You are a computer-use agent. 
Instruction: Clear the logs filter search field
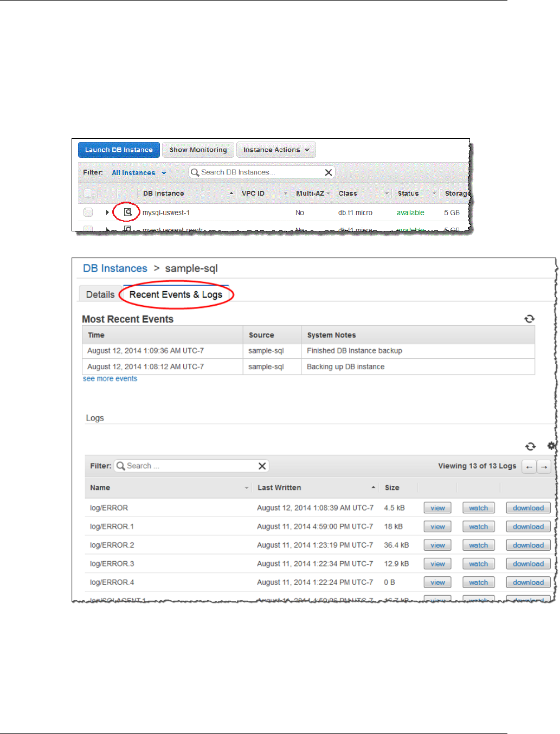262,466
